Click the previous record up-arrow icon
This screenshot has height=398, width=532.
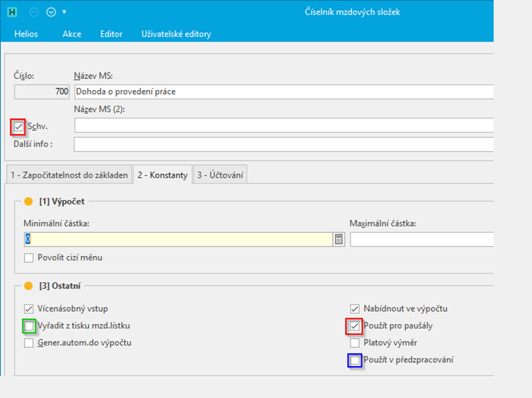tap(35, 12)
